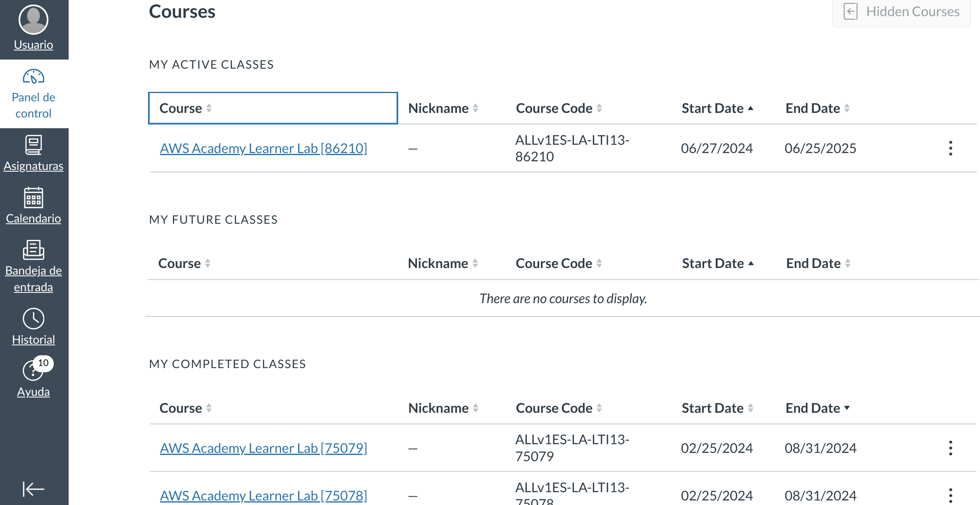The height and width of the screenshot is (505, 980).
Task: Open Asignaturas courses icon
Action: click(x=33, y=145)
